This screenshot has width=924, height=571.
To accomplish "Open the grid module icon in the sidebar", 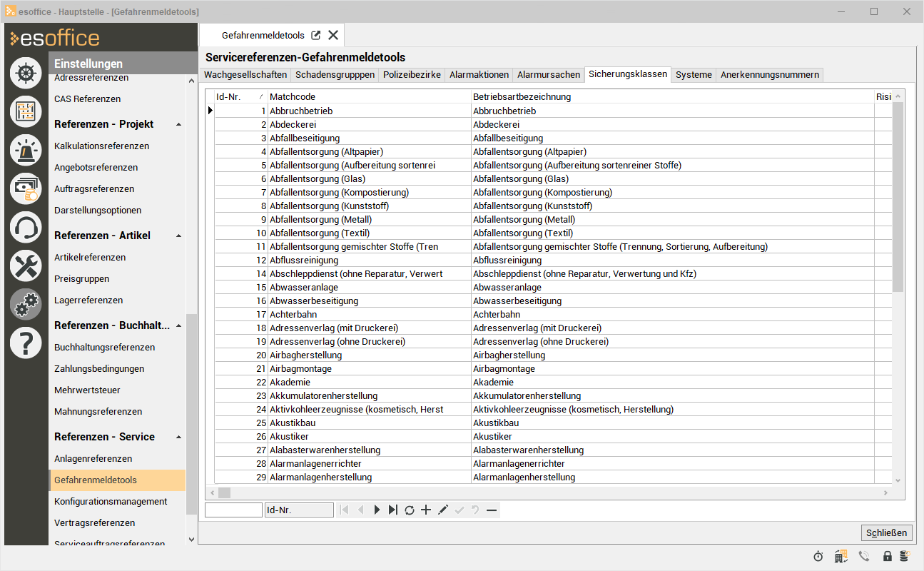I will [26, 111].
